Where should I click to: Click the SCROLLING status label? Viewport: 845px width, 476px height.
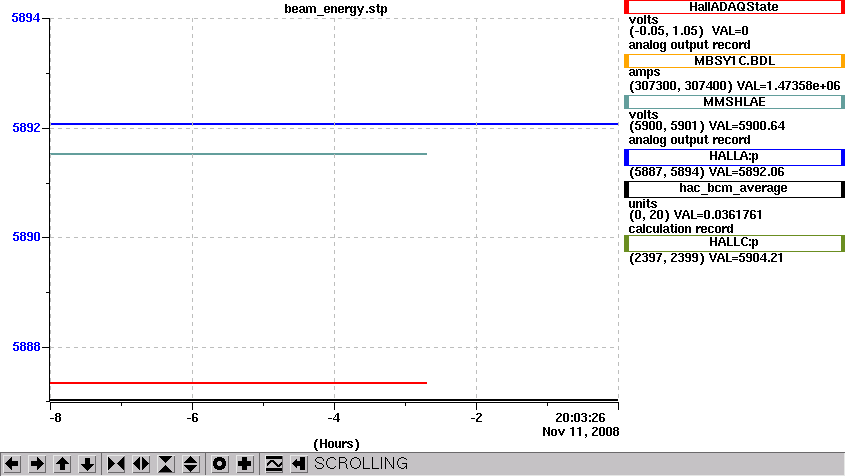point(361,464)
